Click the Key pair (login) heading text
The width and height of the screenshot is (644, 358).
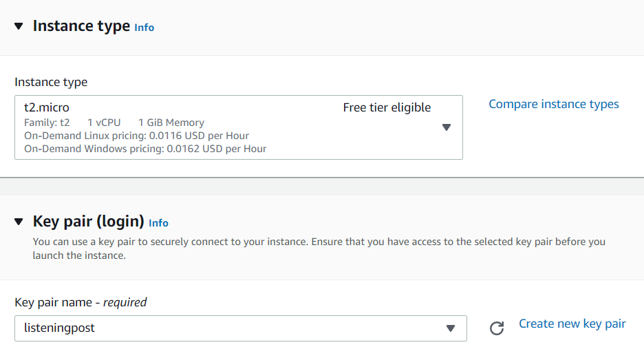tap(88, 222)
